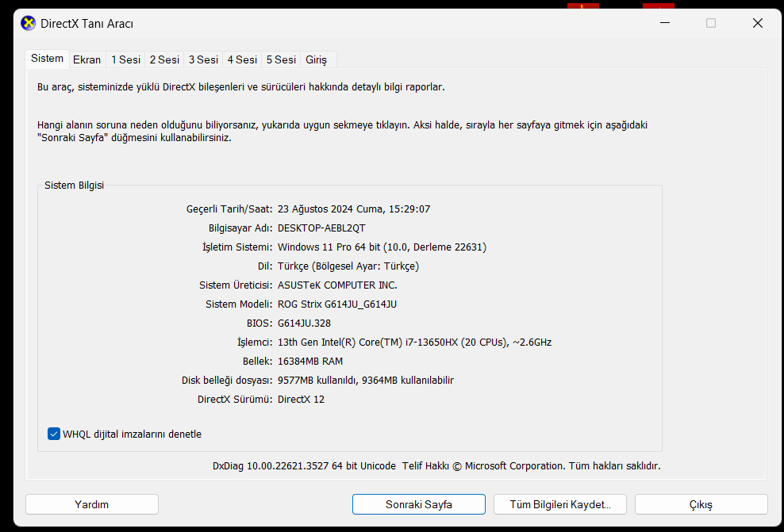Select processor text i7-13650HX

point(432,342)
